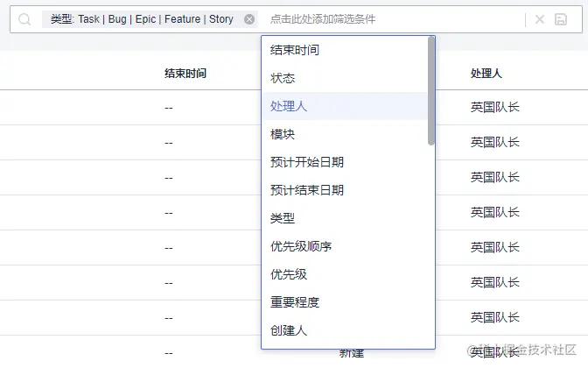The image size is (588, 368).
Task: Open the 类型 filter tag to edit types
Action: coord(142,19)
